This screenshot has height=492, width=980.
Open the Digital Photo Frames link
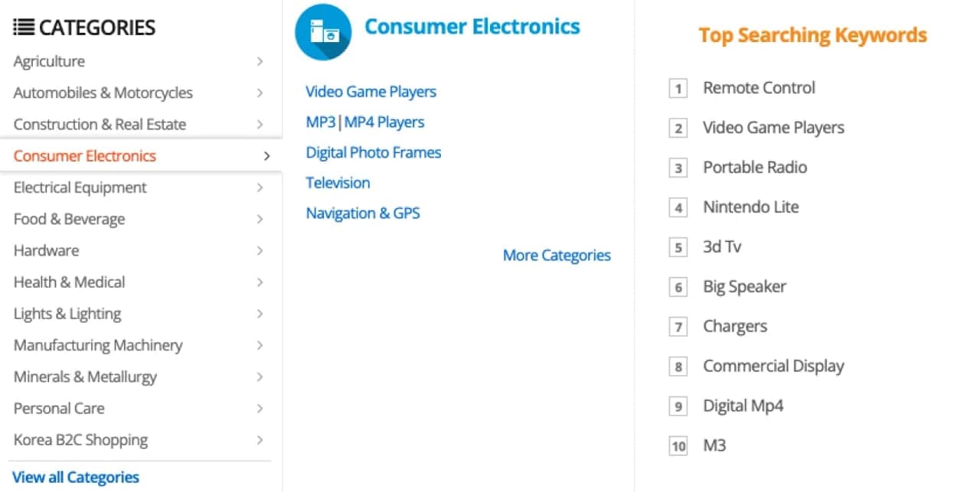click(374, 152)
